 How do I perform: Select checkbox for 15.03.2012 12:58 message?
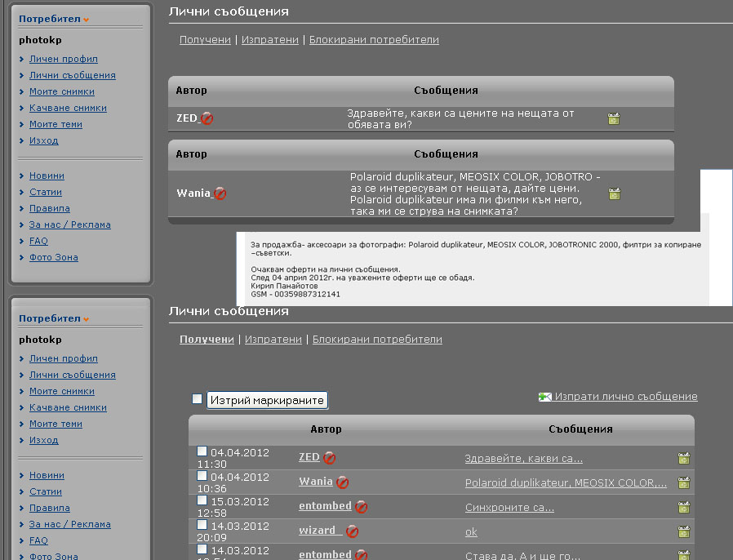point(202,500)
